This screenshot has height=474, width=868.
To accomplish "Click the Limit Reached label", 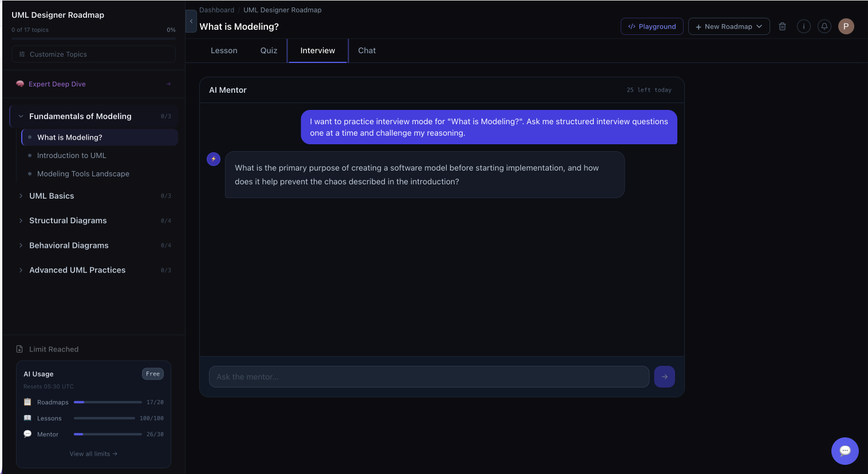I will click(x=54, y=349).
